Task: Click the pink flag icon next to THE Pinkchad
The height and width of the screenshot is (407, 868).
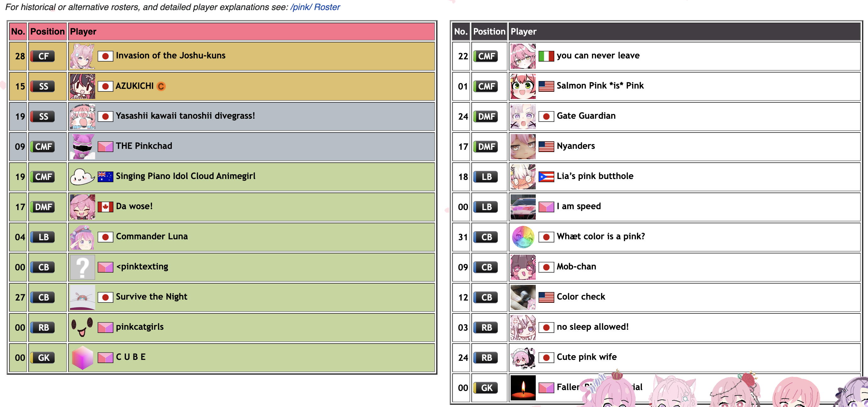Action: click(x=105, y=147)
